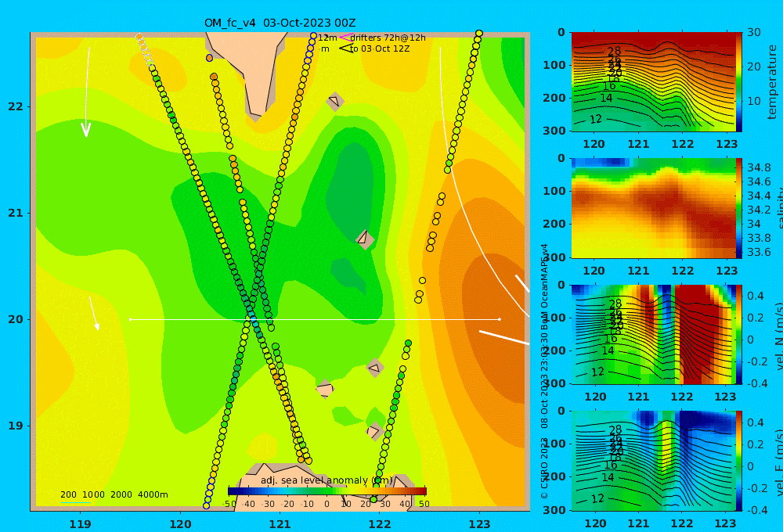Click the island marker near 22N, 121.5E

tap(334, 102)
